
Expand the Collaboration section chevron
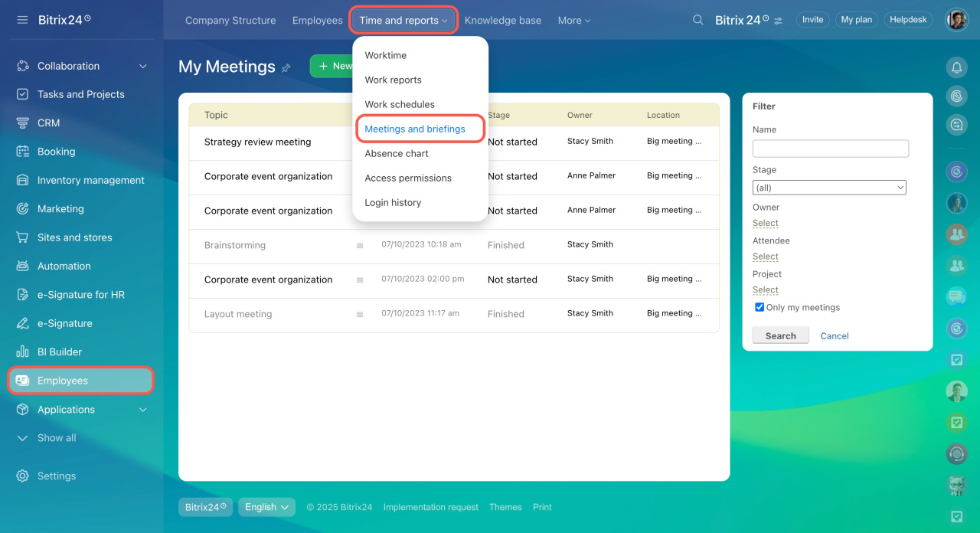(x=143, y=67)
